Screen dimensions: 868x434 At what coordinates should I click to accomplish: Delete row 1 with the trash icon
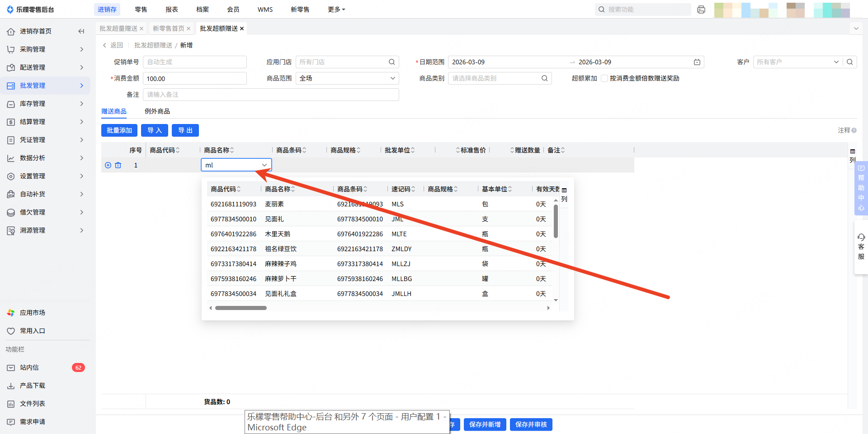(118, 165)
